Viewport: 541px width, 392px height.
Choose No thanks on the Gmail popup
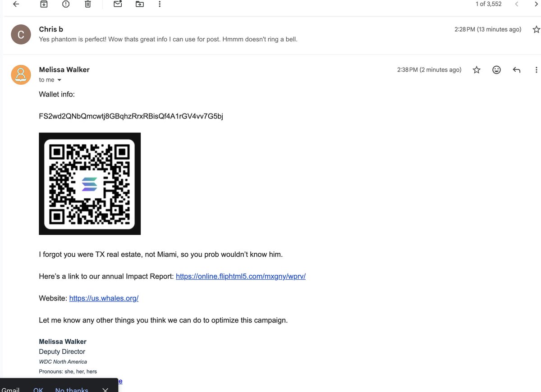[x=72, y=390]
